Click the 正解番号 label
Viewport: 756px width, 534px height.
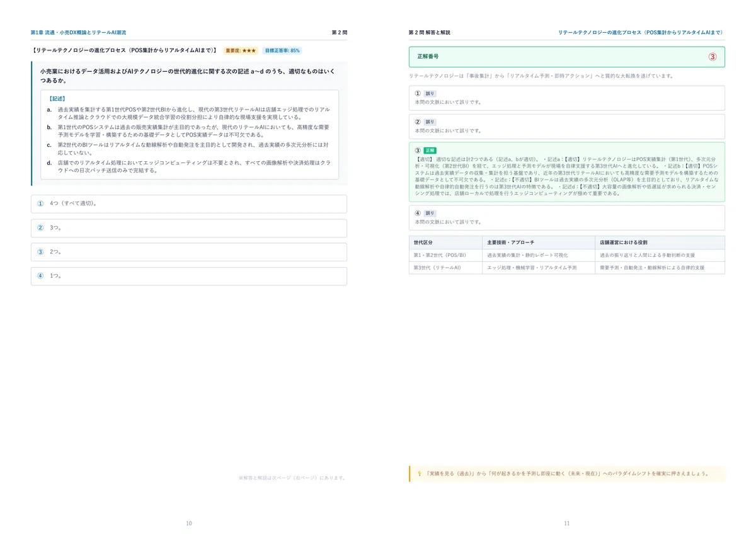point(428,57)
